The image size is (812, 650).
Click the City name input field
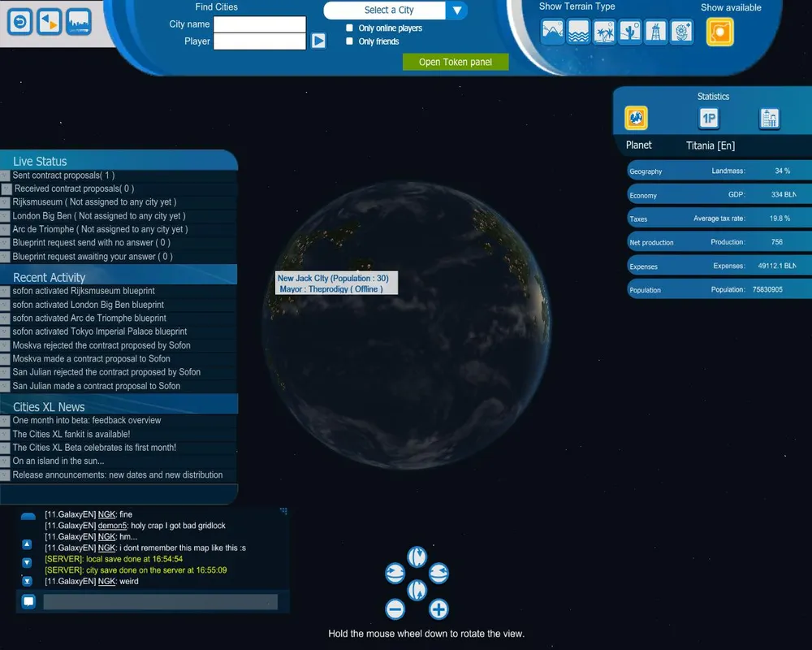click(x=259, y=24)
